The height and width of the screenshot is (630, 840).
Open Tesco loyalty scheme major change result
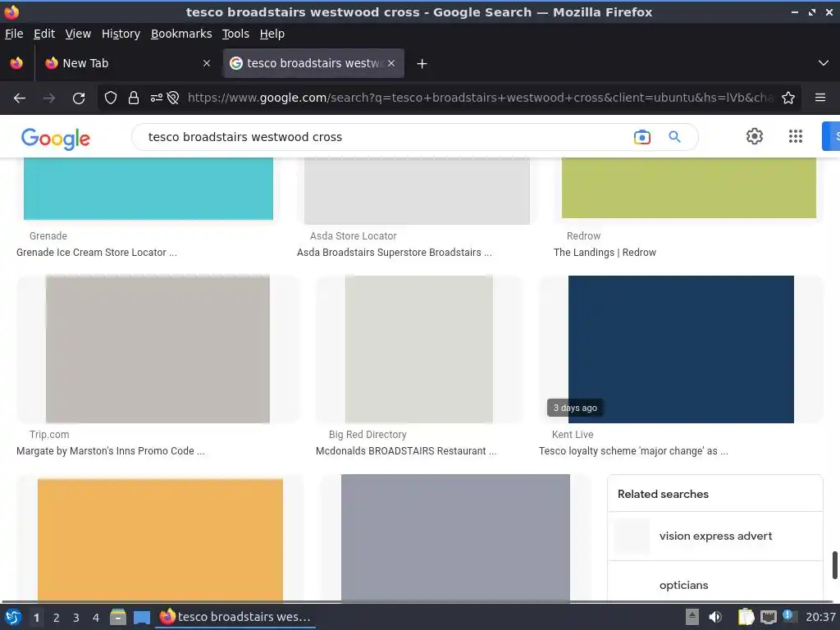click(633, 451)
